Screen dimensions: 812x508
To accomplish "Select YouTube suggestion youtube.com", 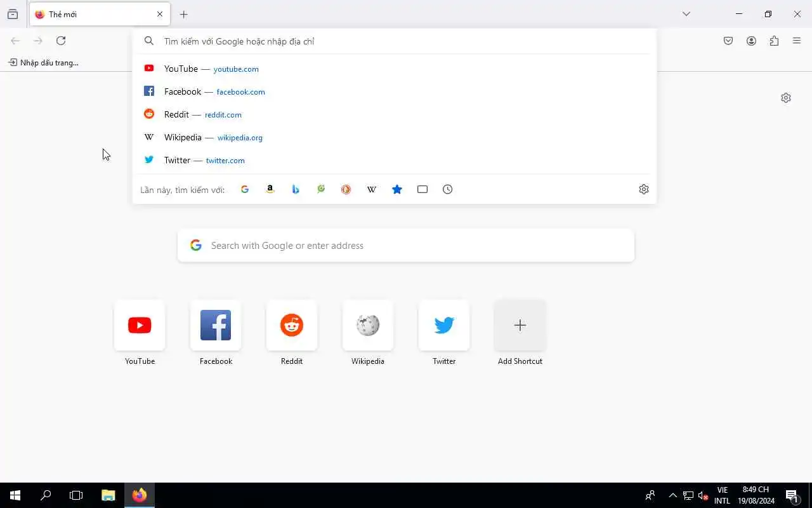I will tap(395, 69).
